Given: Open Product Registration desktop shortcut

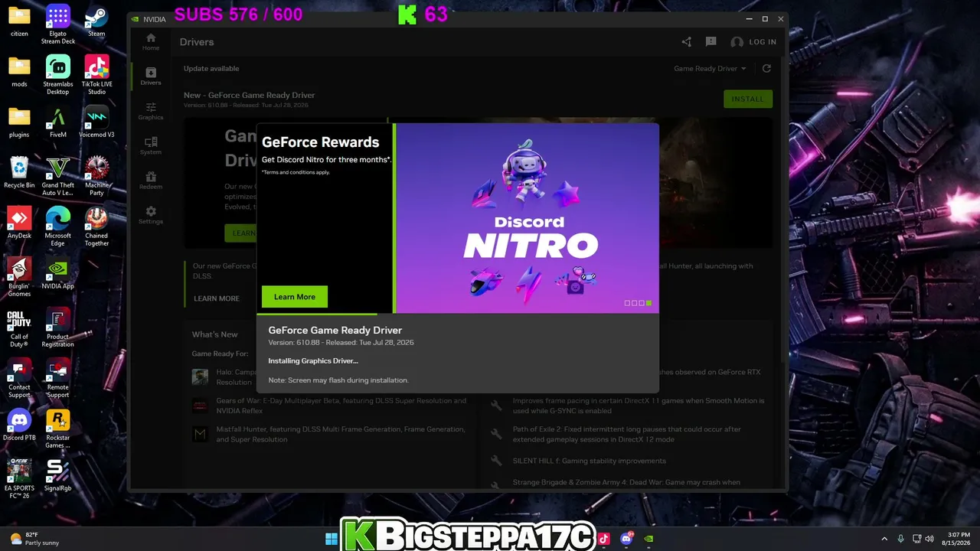Looking at the screenshot, I should pyautogui.click(x=57, y=328).
